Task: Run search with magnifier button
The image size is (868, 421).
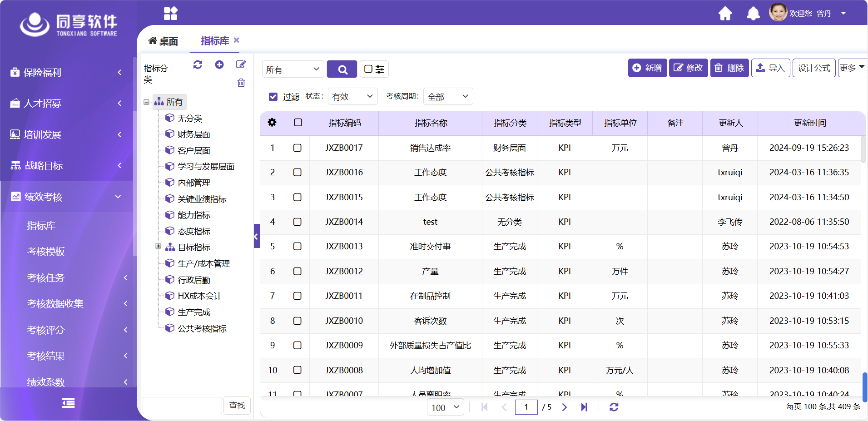Action: pos(342,69)
